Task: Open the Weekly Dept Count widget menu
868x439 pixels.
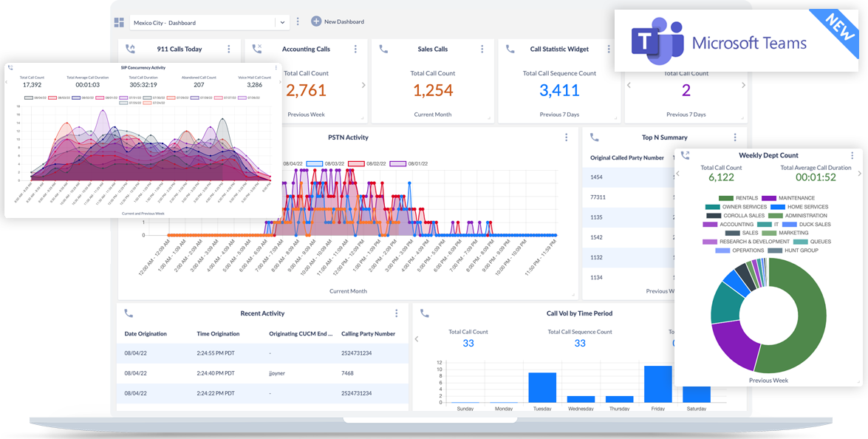Action: pyautogui.click(x=852, y=155)
